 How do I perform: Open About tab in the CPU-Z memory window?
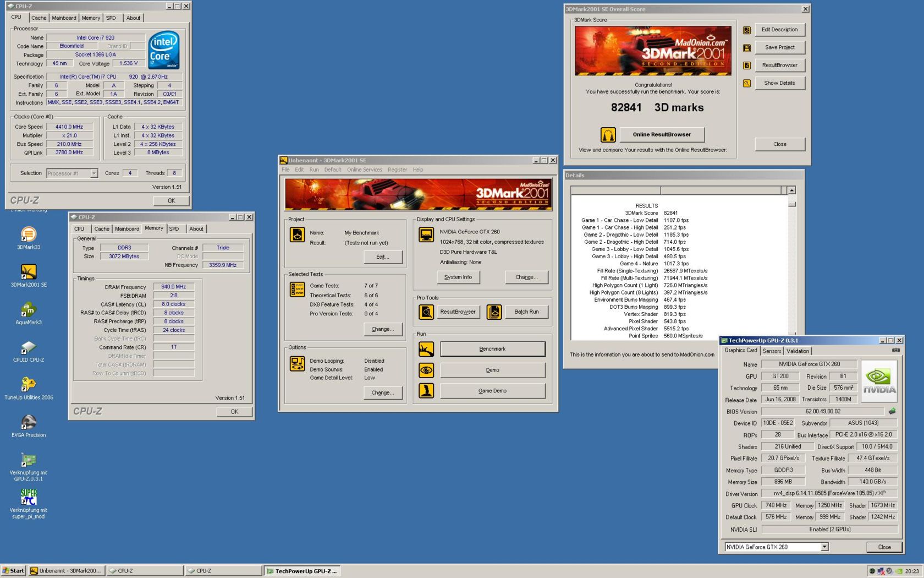(196, 229)
